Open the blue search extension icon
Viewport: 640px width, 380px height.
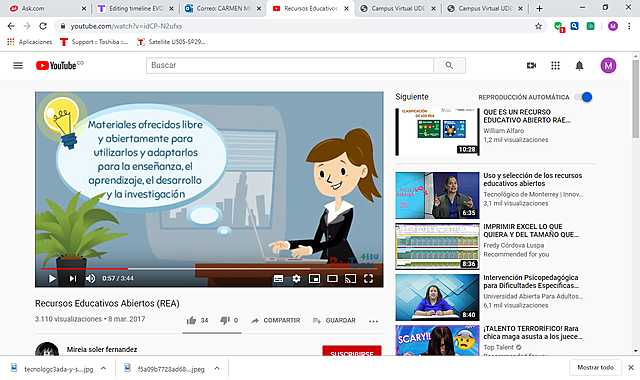point(574,26)
